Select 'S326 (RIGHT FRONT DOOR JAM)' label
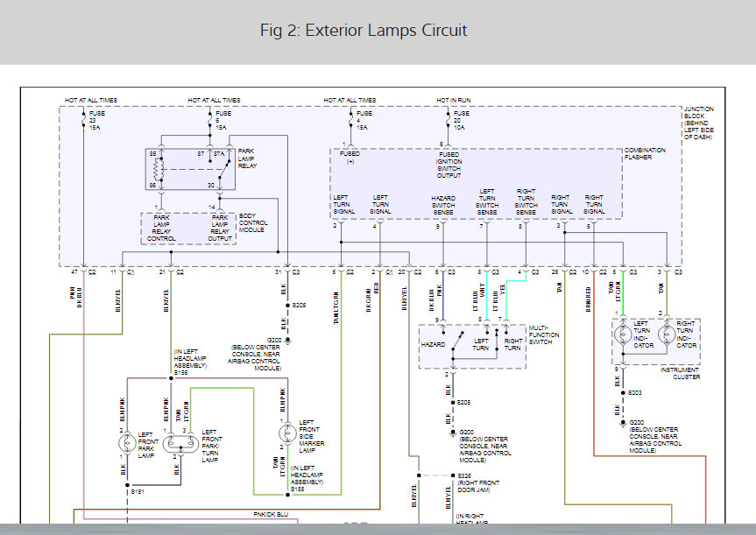 pyautogui.click(x=477, y=483)
